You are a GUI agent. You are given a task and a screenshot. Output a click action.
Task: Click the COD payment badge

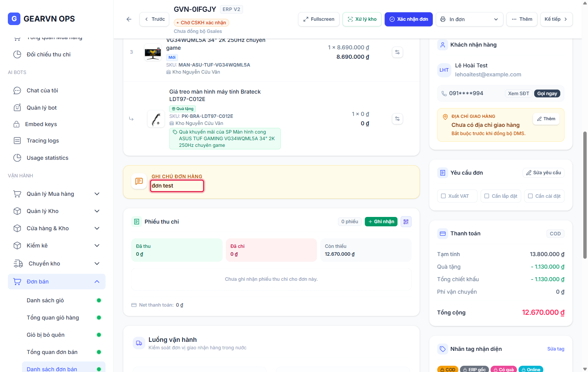pyautogui.click(x=555, y=234)
